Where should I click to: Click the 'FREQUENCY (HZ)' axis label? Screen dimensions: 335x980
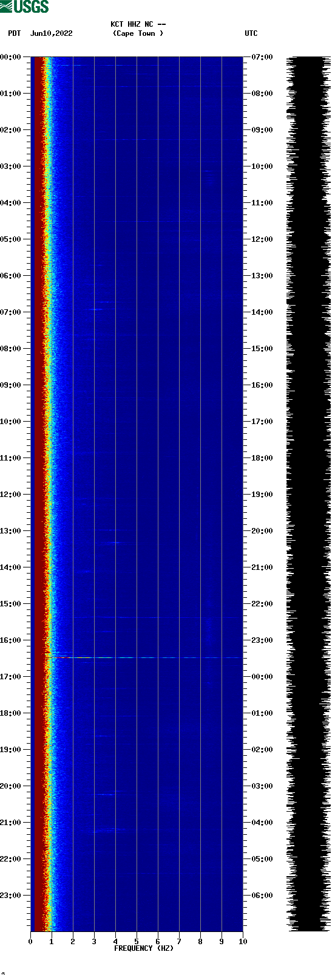(144, 948)
